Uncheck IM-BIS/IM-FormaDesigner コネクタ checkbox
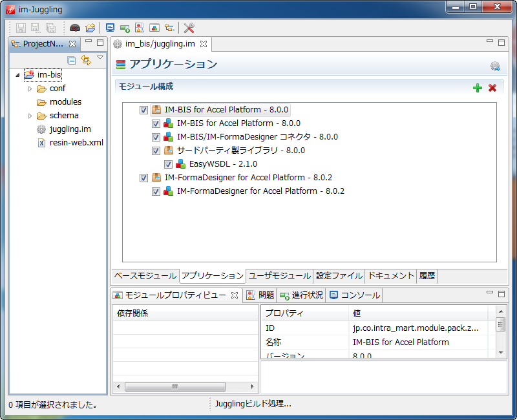517x420 pixels. coord(156,137)
